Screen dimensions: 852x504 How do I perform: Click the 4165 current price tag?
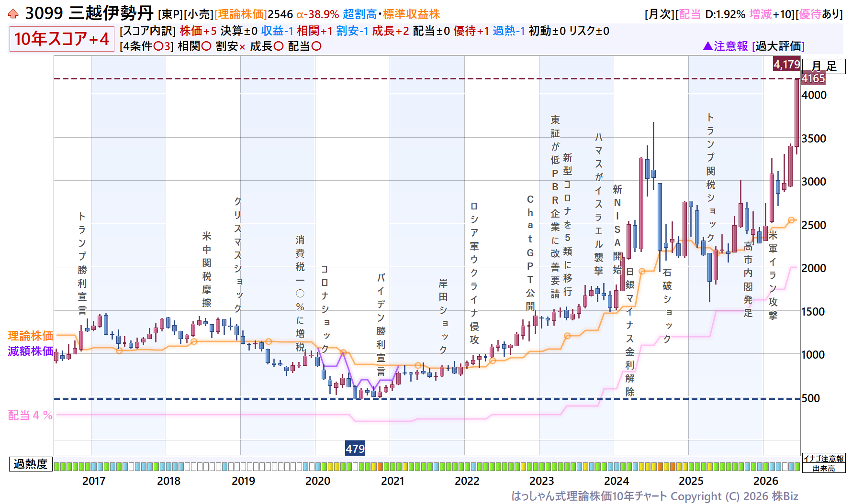[813, 78]
